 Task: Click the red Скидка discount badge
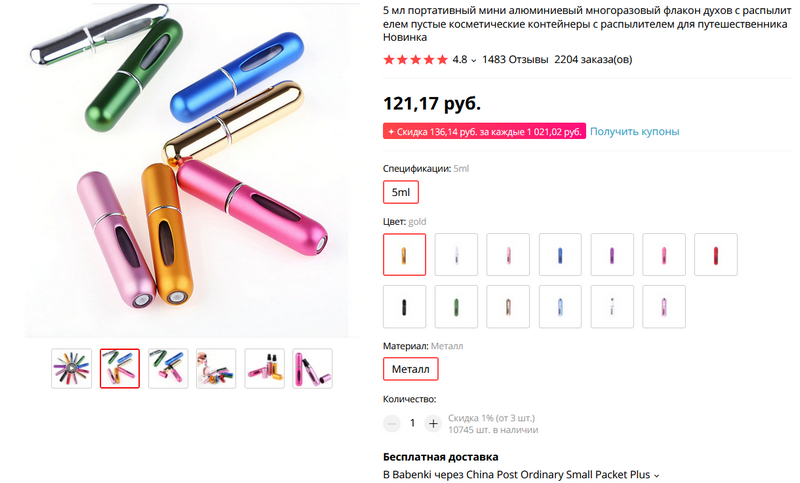pyautogui.click(x=484, y=132)
